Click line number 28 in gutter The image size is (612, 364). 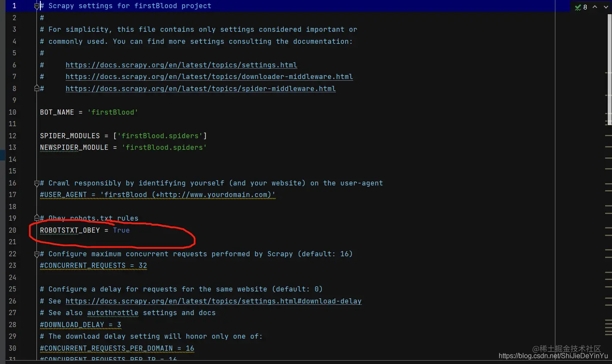click(x=12, y=325)
